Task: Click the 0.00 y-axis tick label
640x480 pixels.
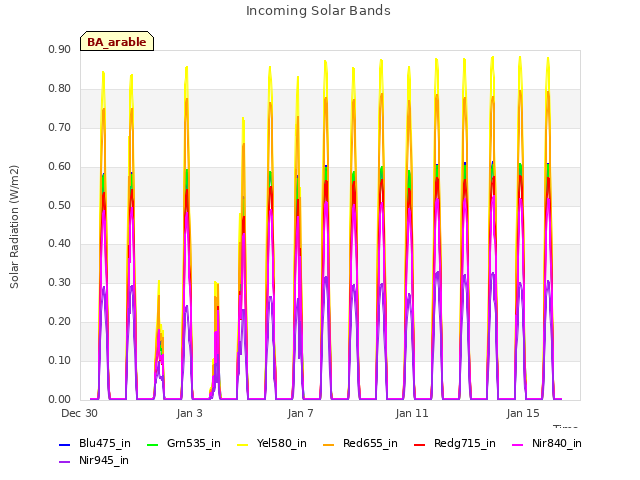Action: coord(59,399)
